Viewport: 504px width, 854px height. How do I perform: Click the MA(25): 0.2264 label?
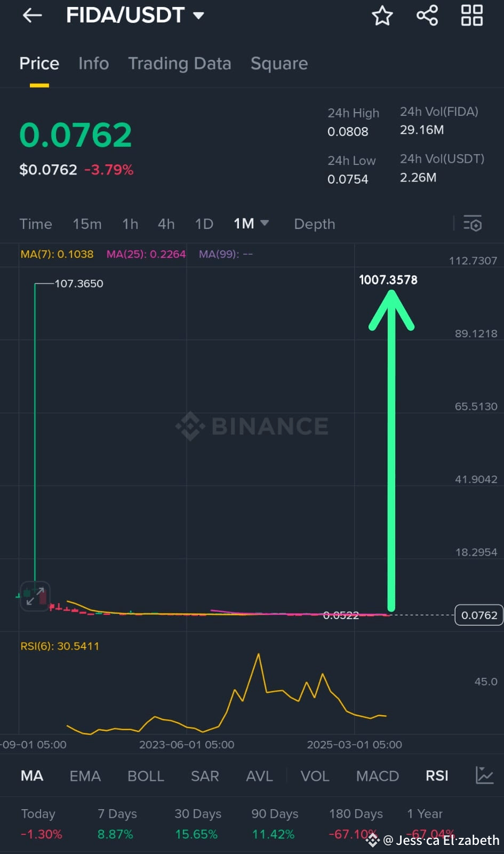tap(146, 254)
